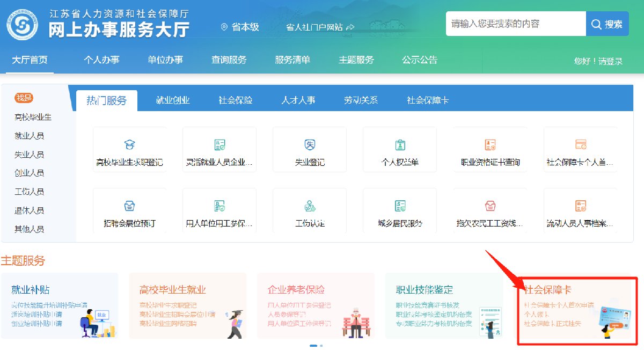
Task: Follow the 省人社门户网站 link
Action: tap(320, 27)
